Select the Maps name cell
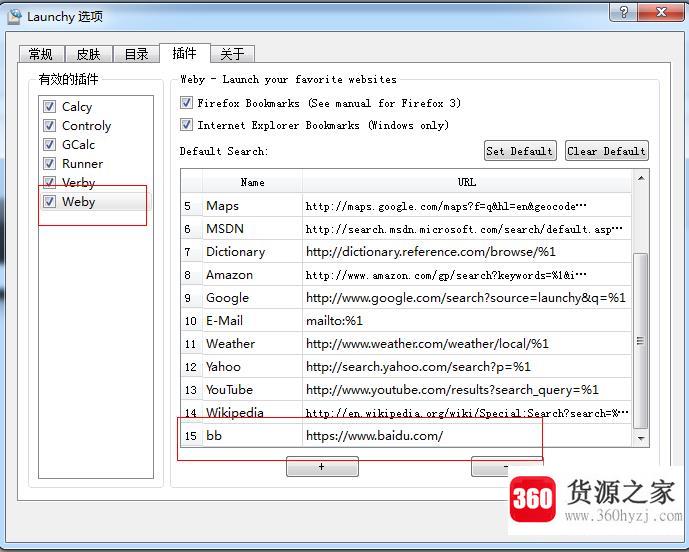Viewport: 689px width, 552px height. [x=252, y=206]
